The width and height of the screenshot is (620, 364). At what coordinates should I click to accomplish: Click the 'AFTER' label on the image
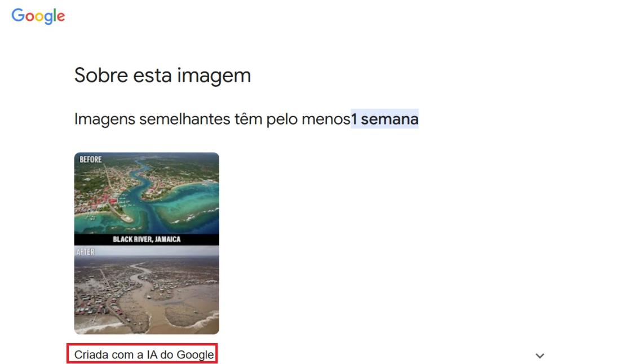86,252
